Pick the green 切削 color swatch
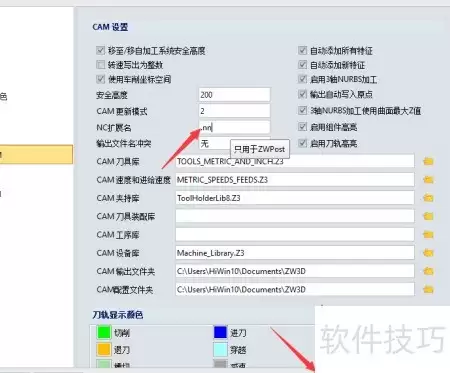Viewport: 450px width, 373px height. pos(104,332)
